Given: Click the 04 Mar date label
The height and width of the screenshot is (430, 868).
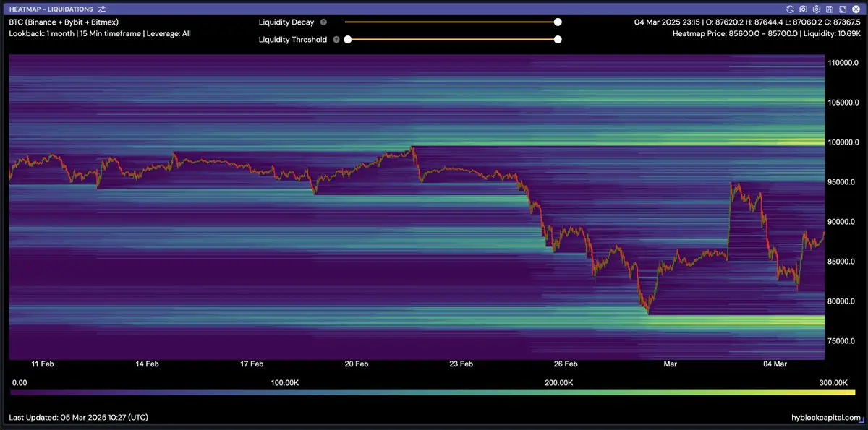Looking at the screenshot, I should (775, 365).
